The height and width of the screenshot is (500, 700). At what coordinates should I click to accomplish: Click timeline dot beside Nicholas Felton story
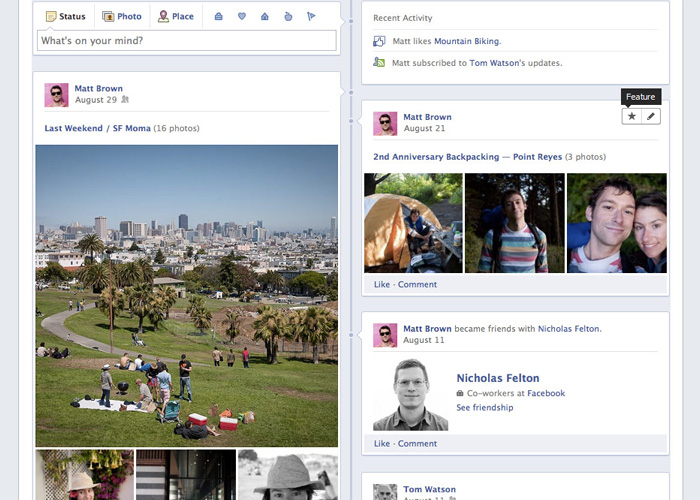pyautogui.click(x=351, y=335)
